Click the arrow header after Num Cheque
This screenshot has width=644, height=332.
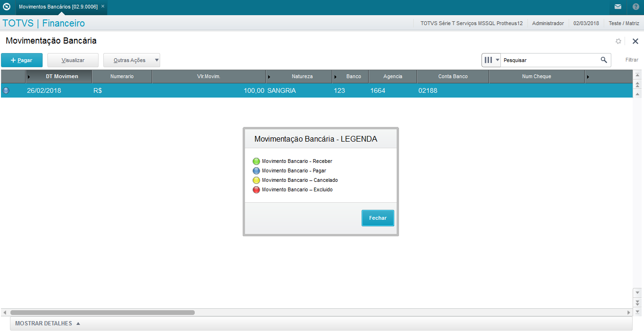608,76
